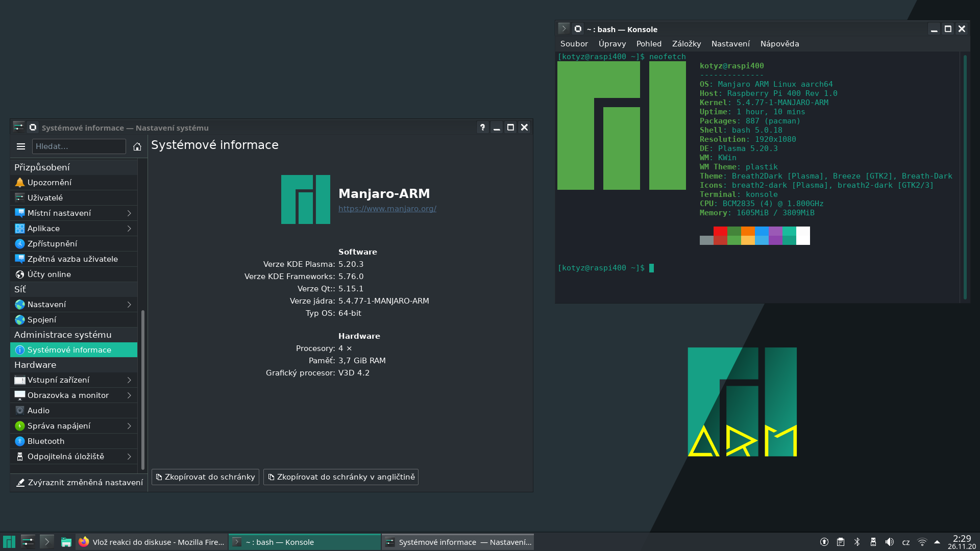Viewport: 980px width, 551px height.
Task: Expand Aplikace category
Action: pos(73,229)
